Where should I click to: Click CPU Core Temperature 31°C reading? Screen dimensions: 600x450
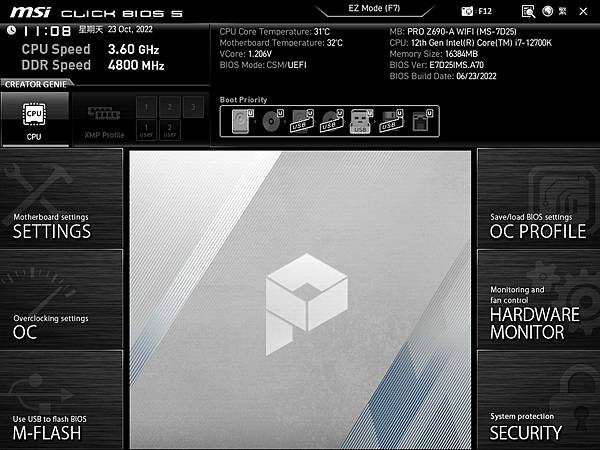(275, 32)
